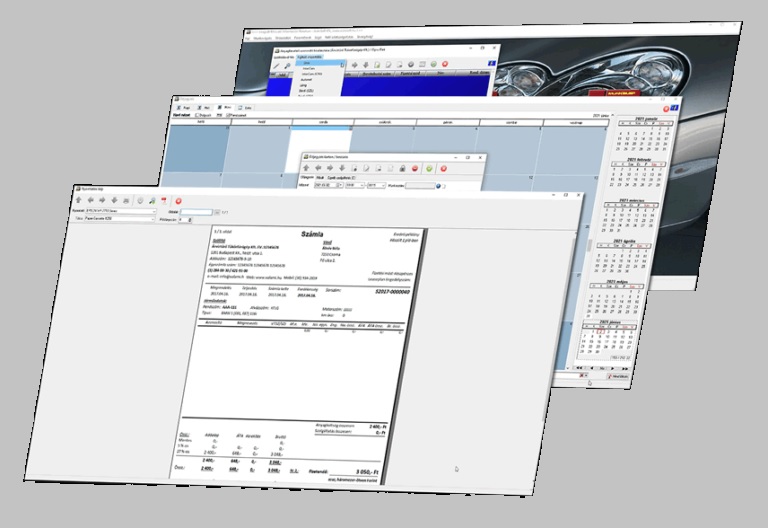Click the blue globe icon in appointment dialog
The height and width of the screenshot is (528, 768).
[x=438, y=186]
